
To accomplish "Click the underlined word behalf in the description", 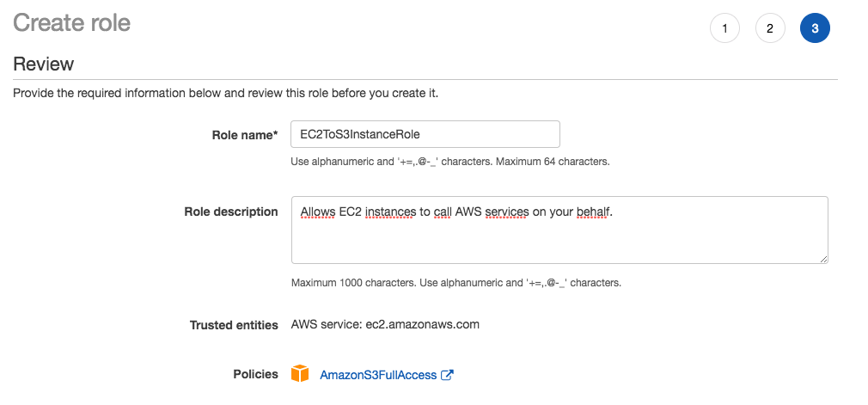I will pos(595,212).
